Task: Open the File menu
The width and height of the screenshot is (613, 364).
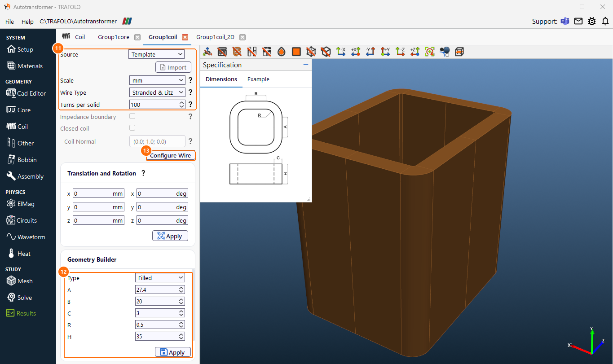Action: [10, 22]
